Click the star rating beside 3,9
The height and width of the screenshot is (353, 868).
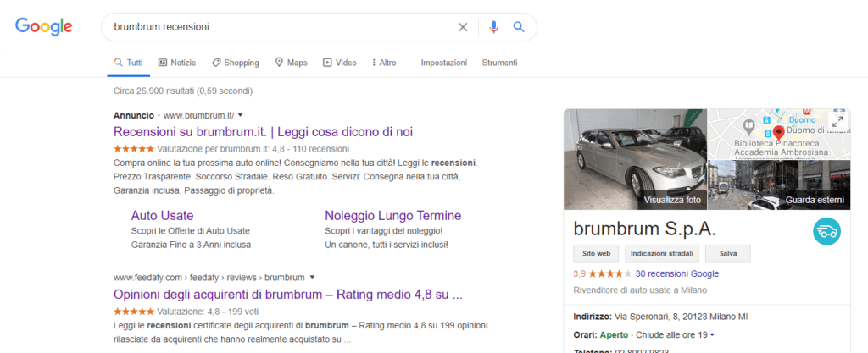(x=610, y=273)
